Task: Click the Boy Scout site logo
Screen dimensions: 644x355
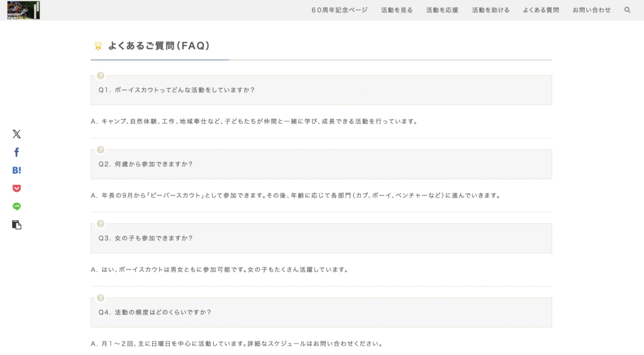Action: tap(23, 10)
